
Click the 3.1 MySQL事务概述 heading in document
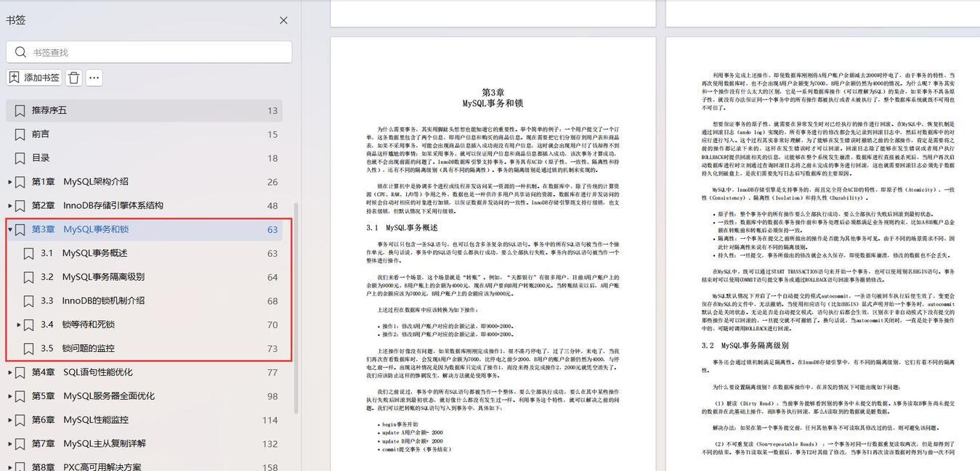coord(402,228)
